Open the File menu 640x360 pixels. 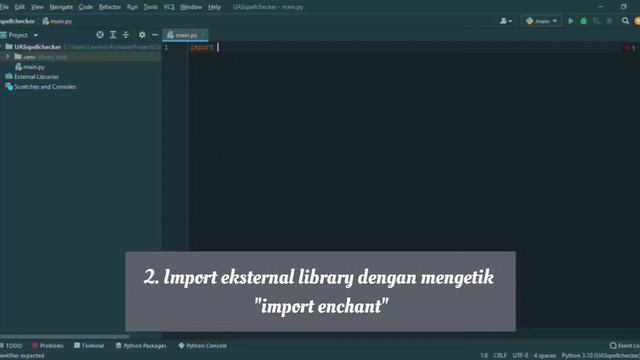(x=4, y=7)
